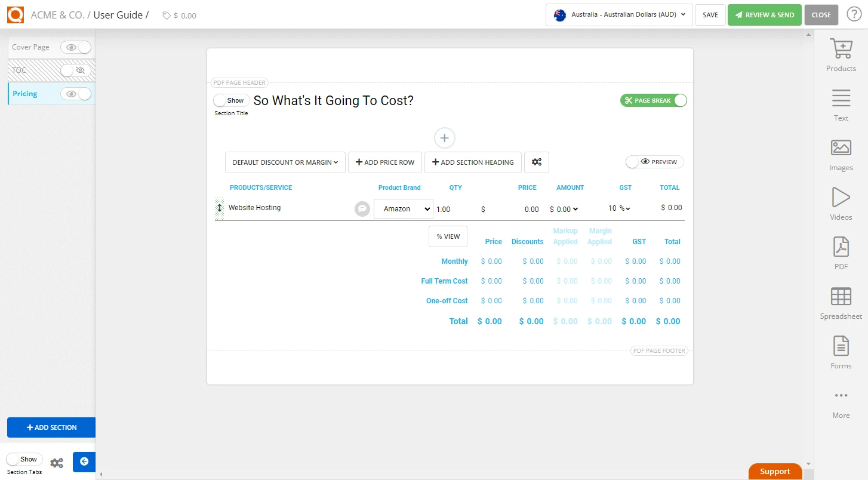Click the Add Price Row button
This screenshot has height=480, width=868.
pos(384,162)
